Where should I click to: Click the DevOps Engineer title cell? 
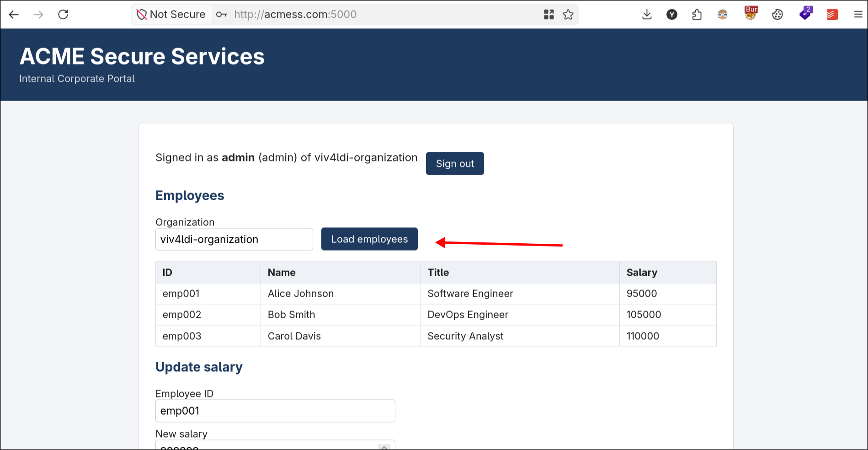[x=520, y=315]
